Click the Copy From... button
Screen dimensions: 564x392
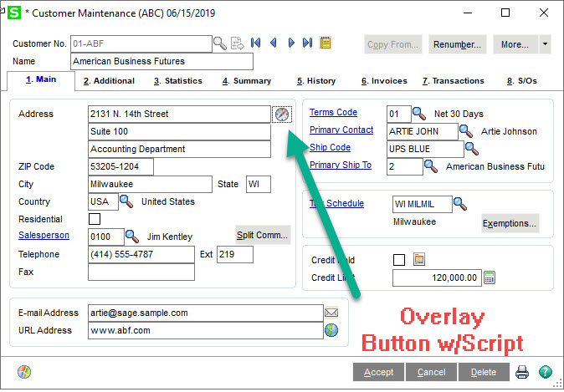[392, 44]
